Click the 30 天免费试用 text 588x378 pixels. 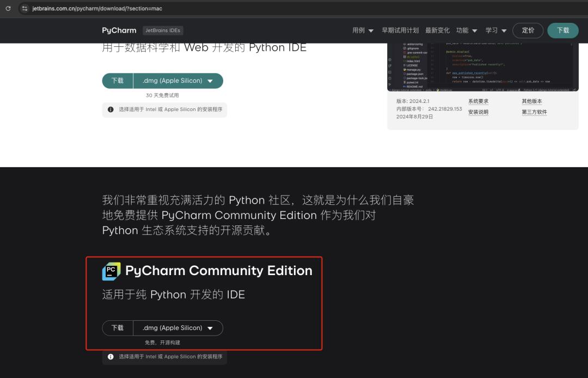pyautogui.click(x=162, y=95)
